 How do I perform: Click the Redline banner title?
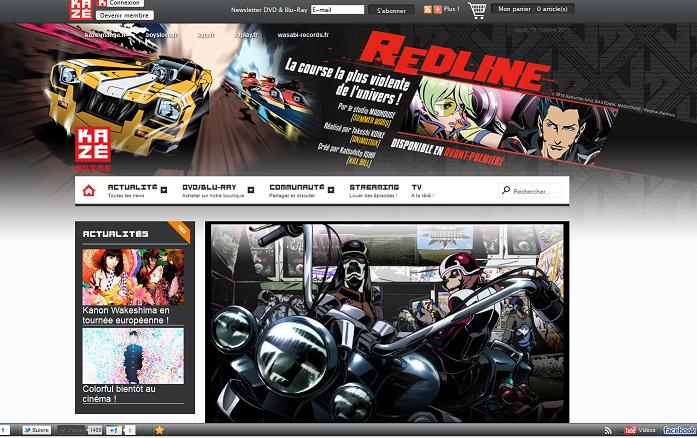[453, 62]
